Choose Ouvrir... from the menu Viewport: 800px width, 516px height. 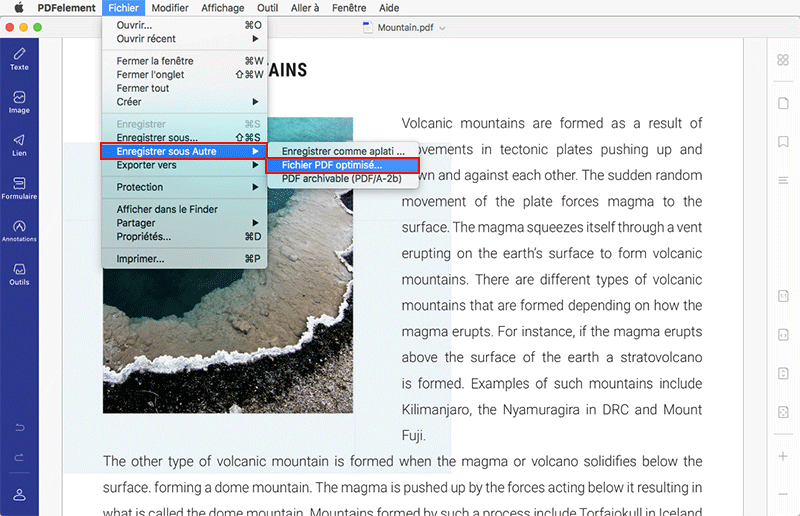coord(184,25)
